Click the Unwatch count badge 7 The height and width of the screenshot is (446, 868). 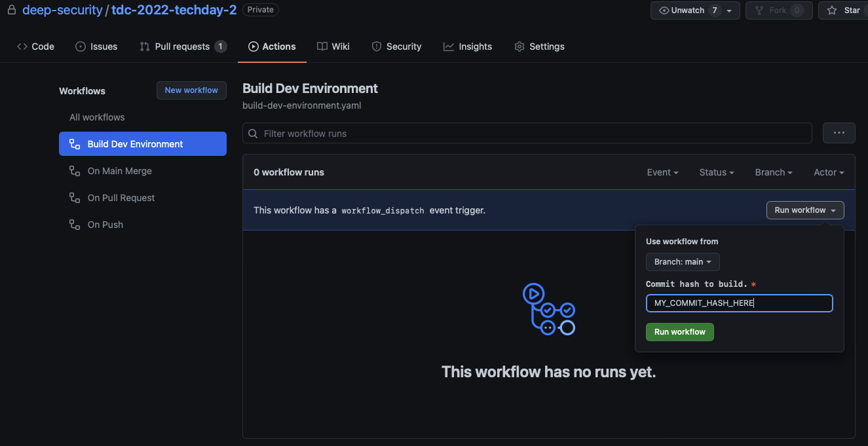pos(715,10)
